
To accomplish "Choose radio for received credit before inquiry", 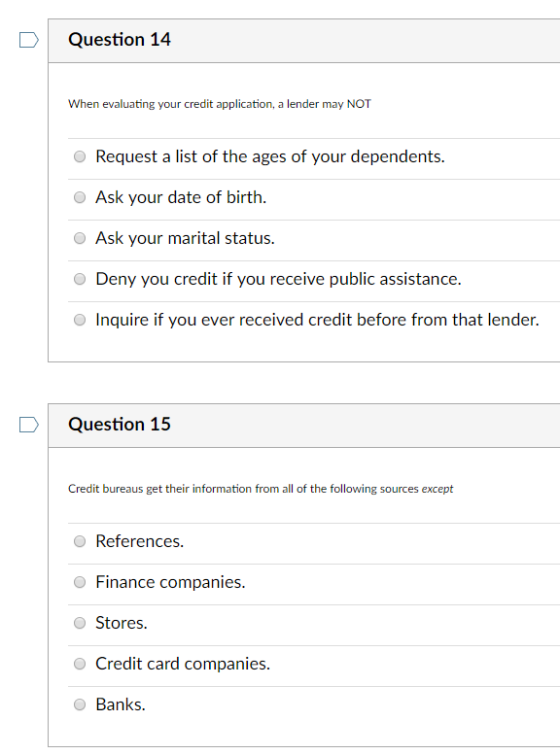I will pyautogui.click(x=79, y=320).
